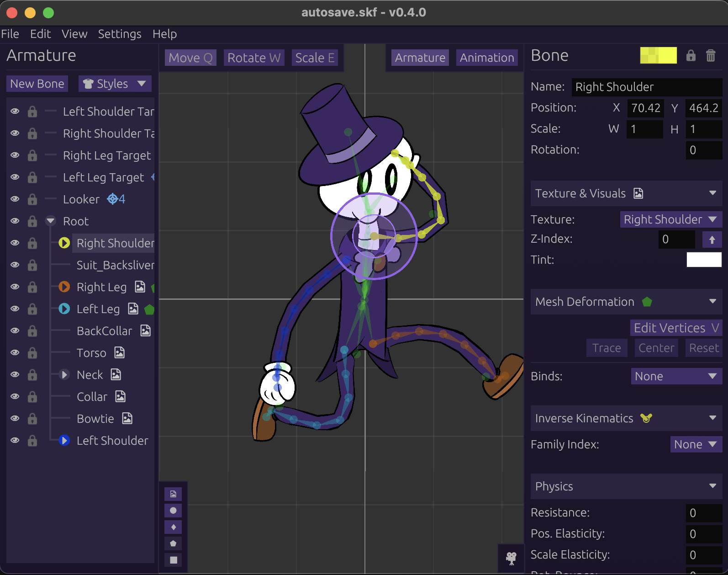The width and height of the screenshot is (728, 575).
Task: Open the Styles dropdown
Action: click(115, 84)
